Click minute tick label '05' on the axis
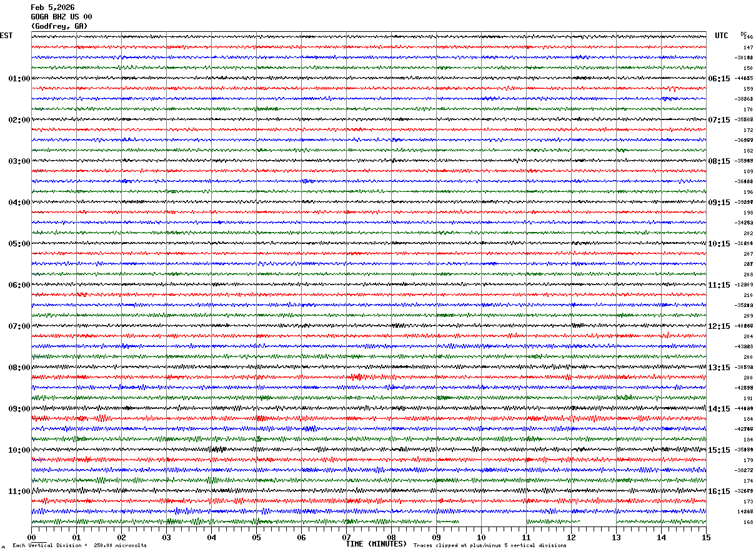This screenshot has height=554, width=756. (257, 537)
